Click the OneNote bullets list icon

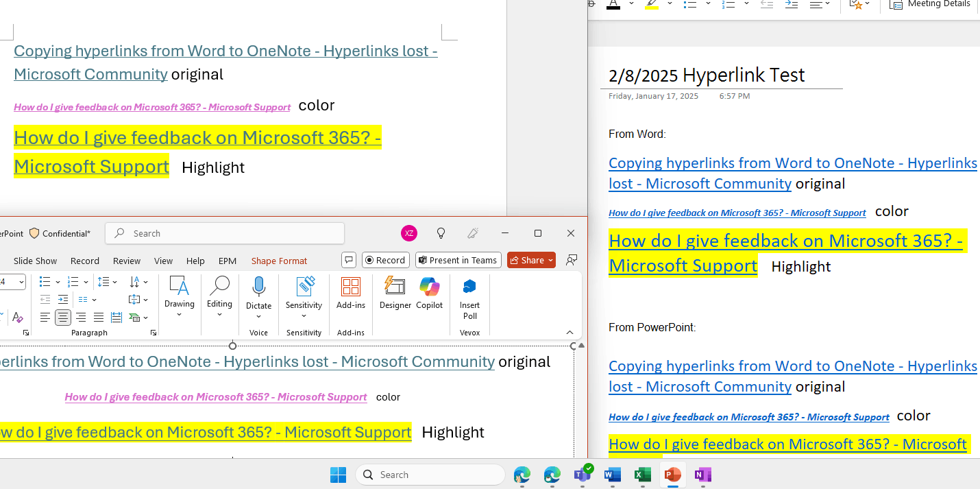[x=691, y=4]
